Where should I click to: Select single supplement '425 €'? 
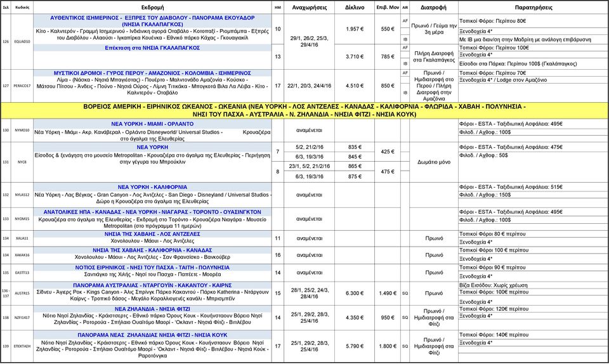tap(388, 152)
